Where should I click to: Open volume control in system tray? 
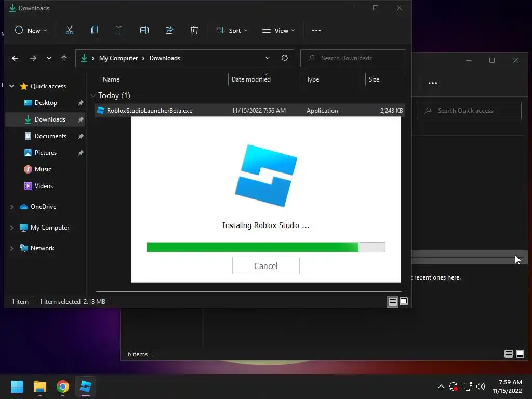tap(481, 387)
